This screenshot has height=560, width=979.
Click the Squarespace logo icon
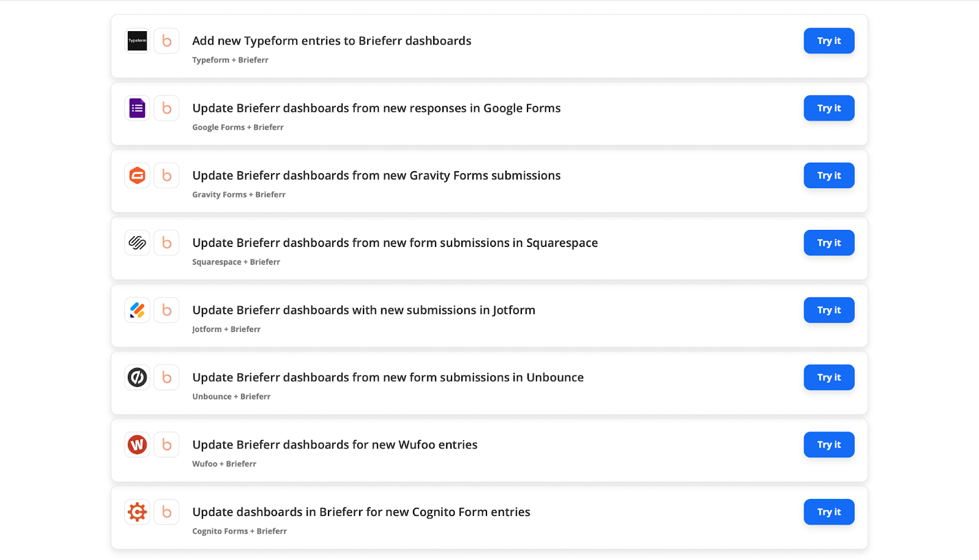pyautogui.click(x=137, y=243)
